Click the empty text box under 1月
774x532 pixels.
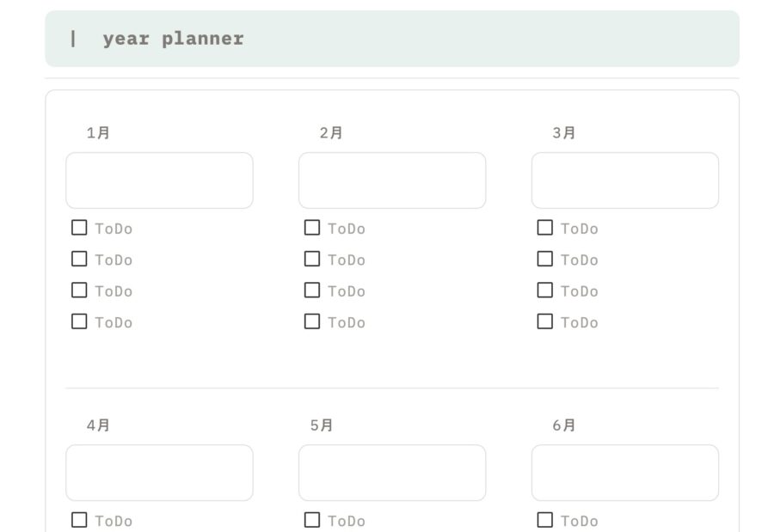tap(159, 180)
